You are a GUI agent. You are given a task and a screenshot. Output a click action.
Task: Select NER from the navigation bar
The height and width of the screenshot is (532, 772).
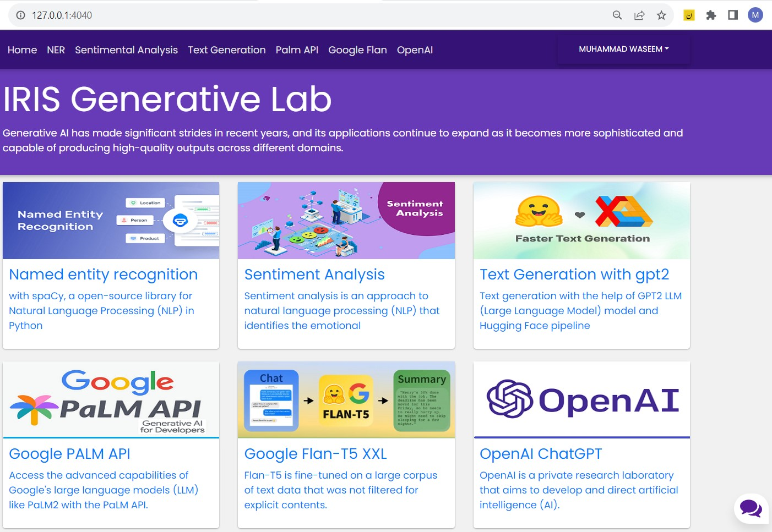coord(56,50)
